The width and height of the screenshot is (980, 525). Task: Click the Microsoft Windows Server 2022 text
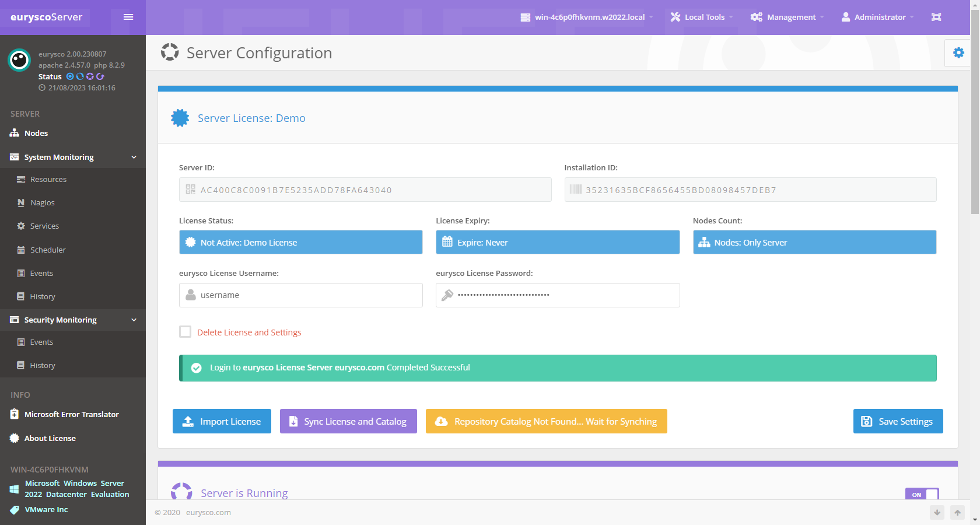[x=77, y=489]
